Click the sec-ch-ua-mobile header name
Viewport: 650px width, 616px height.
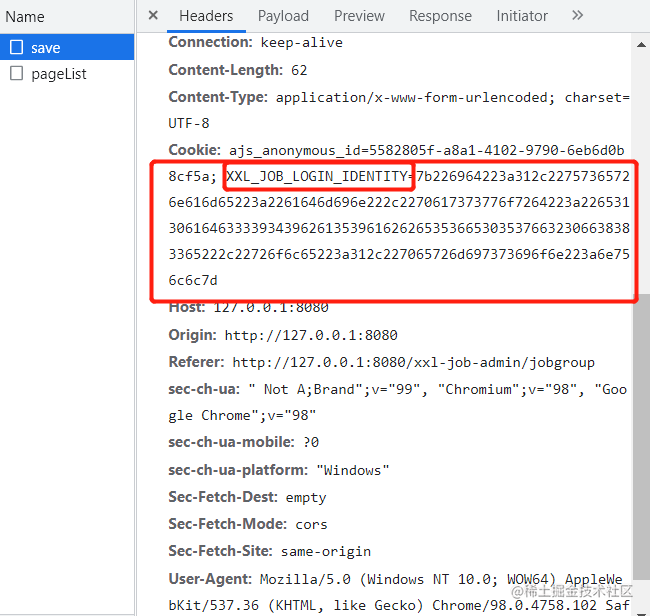(231, 442)
